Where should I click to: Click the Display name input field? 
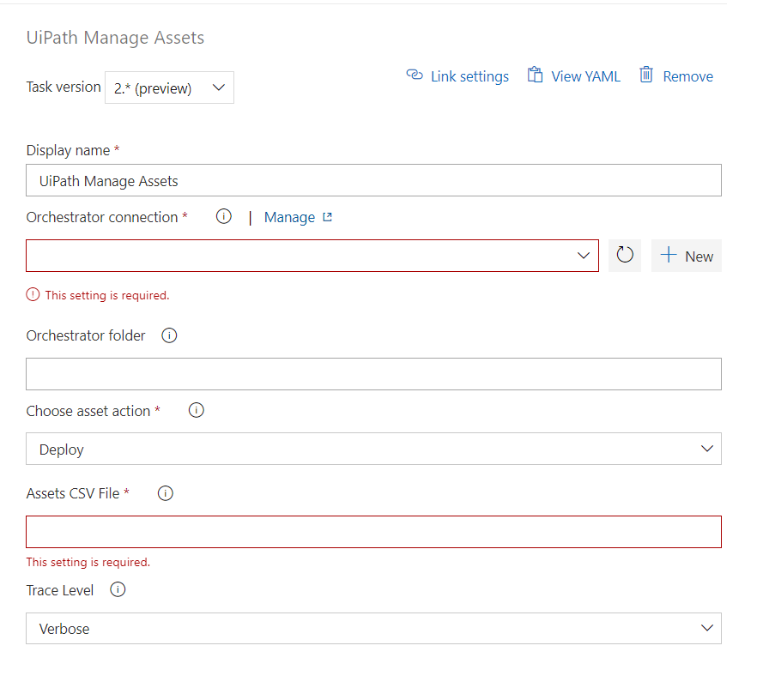[373, 180]
